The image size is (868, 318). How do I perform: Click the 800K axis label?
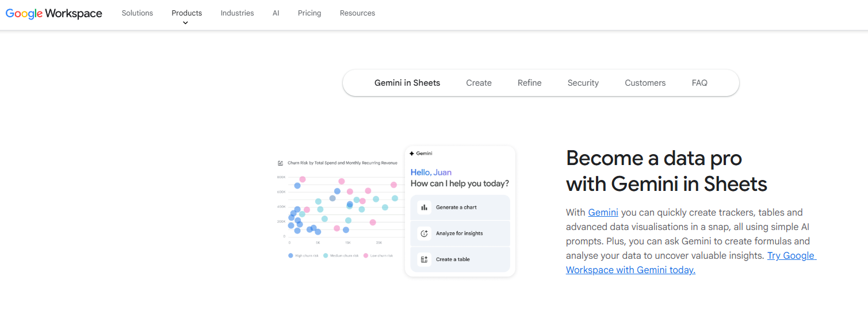click(281, 177)
